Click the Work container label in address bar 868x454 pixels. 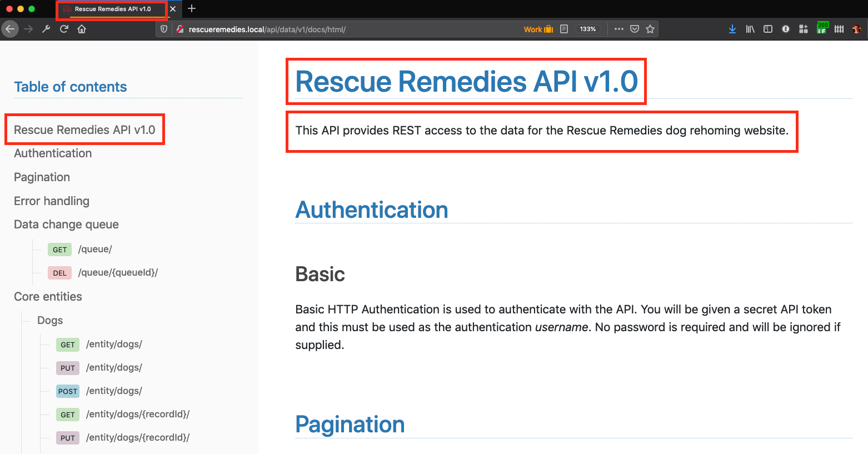click(x=538, y=29)
